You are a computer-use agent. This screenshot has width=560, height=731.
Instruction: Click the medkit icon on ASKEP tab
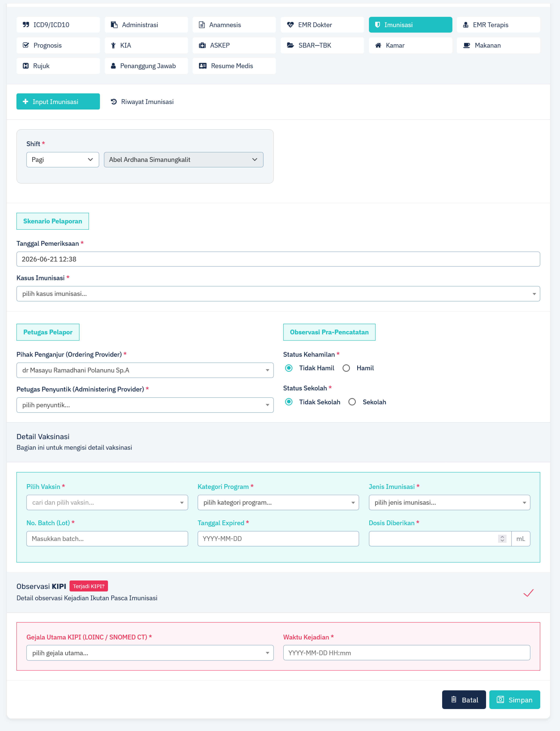(202, 45)
